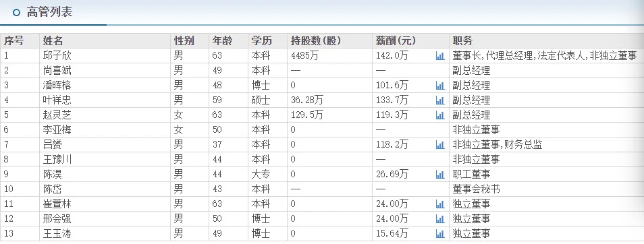
Task: Open salary chart icon for 潘晖榕
Action: (440, 86)
